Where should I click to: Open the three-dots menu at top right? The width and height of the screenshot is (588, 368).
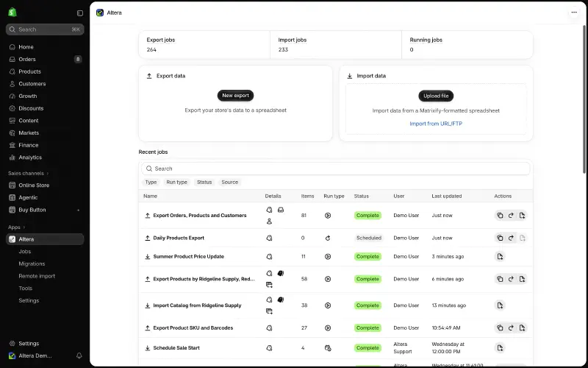pyautogui.click(x=574, y=13)
